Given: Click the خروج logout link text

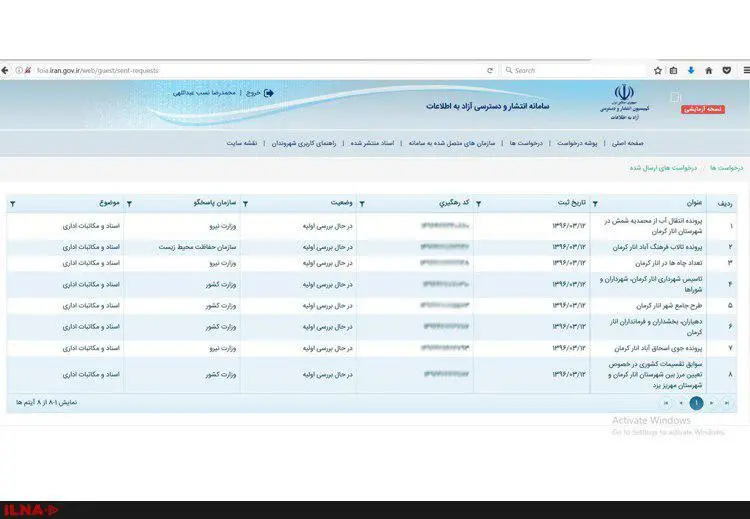Looking at the screenshot, I should [253, 93].
